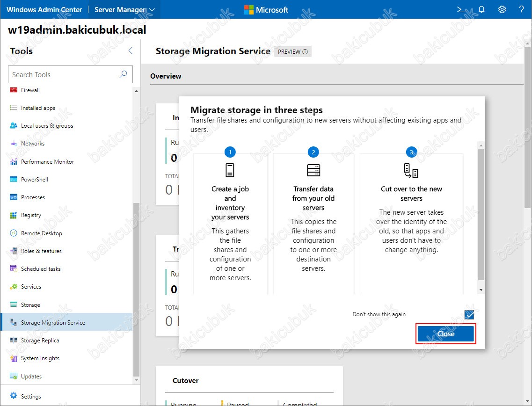Close the Migrate storage dialog
532x406 pixels.
445,334
